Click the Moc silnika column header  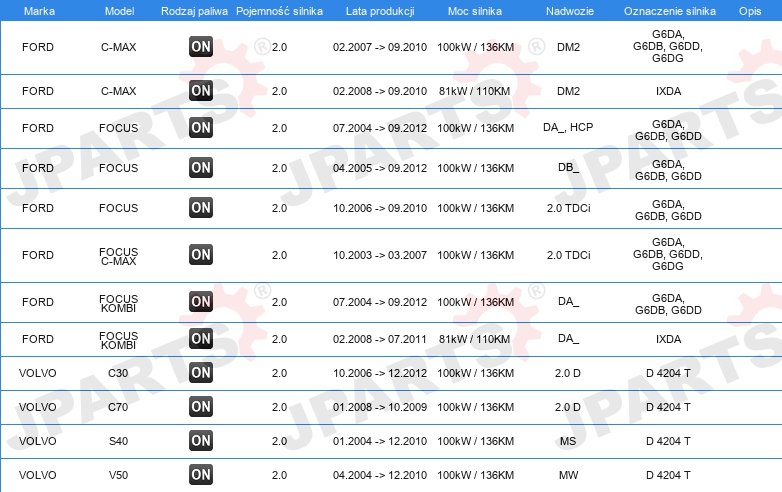tap(475, 11)
